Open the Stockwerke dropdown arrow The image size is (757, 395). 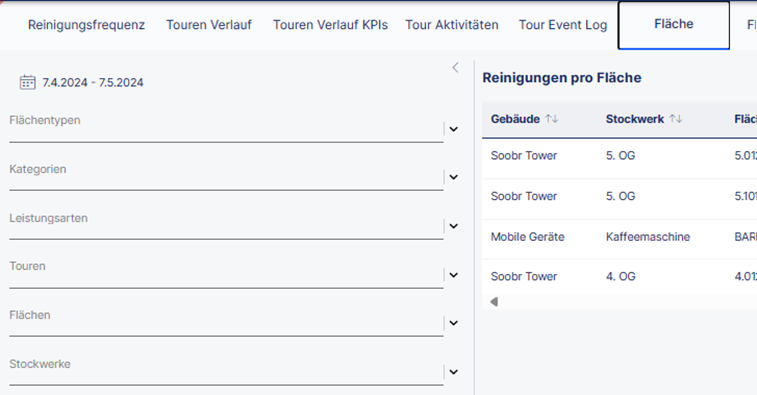(x=453, y=372)
